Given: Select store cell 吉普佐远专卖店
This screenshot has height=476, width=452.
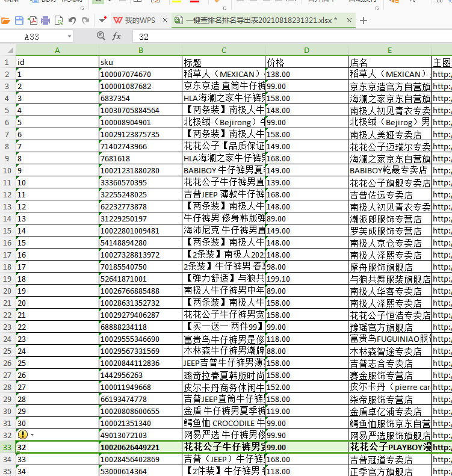Looking at the screenshot, I should [x=389, y=194].
